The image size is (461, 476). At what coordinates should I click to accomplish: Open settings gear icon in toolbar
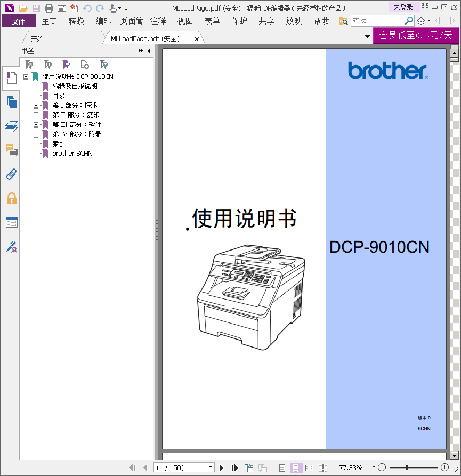[421, 21]
